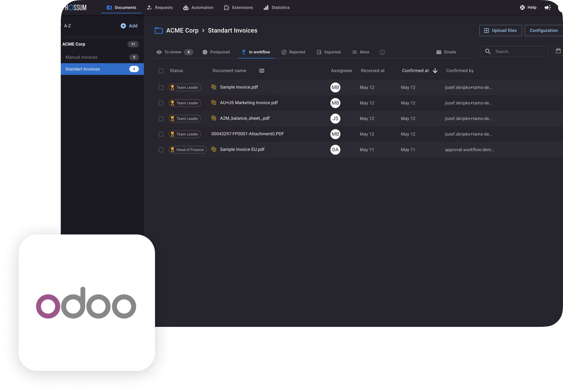Tick the checkbox for A2M_balance_sheet_.pdf
Viewport: 563px width, 392px height.
(x=161, y=118)
